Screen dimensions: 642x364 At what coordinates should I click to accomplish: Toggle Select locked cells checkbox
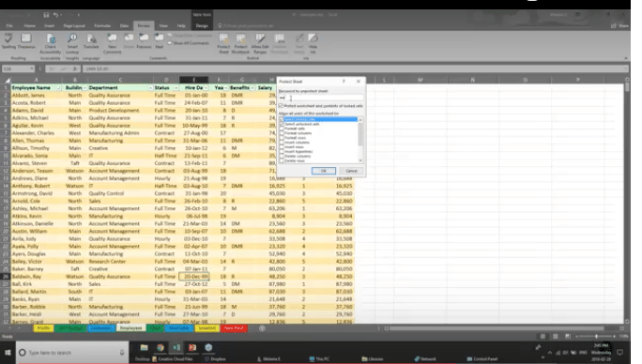282,119
